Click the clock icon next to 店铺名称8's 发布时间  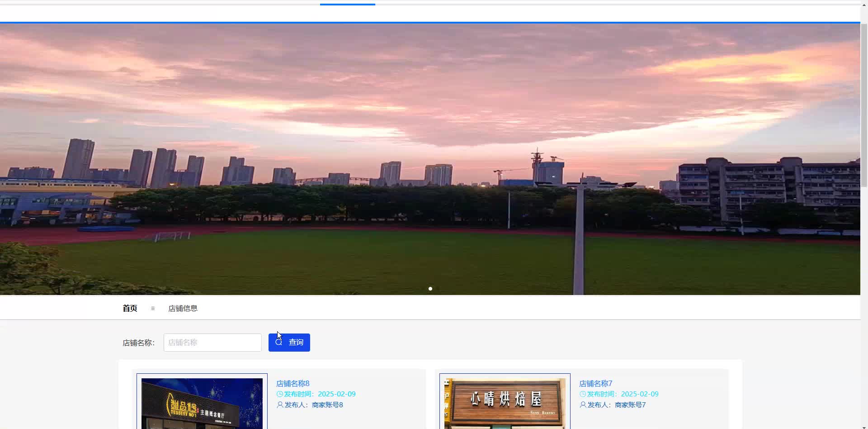(279, 394)
